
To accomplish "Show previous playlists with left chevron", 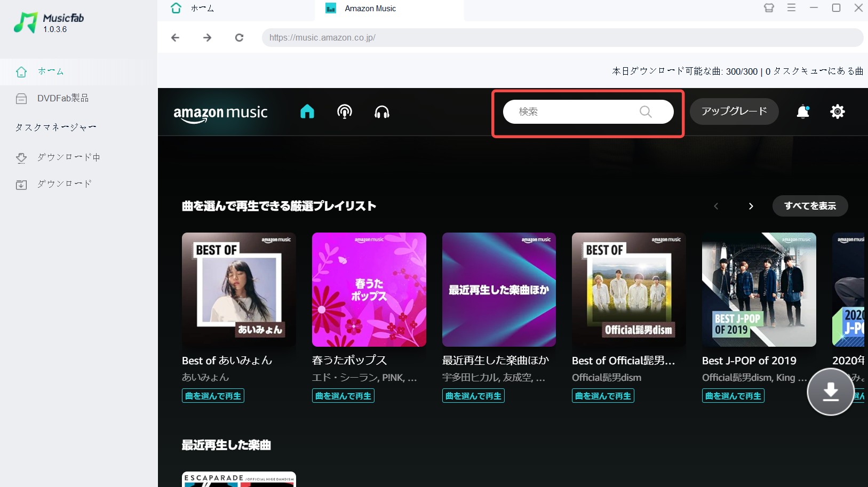I will click(716, 206).
